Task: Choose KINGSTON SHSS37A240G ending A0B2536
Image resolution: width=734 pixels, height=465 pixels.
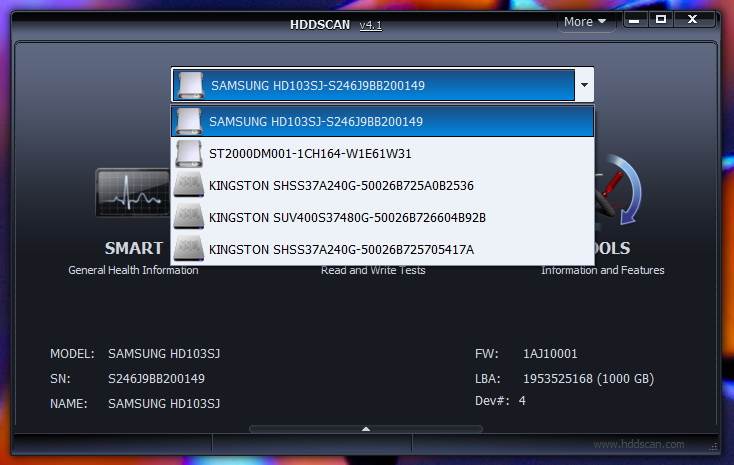Action: [x=341, y=185]
